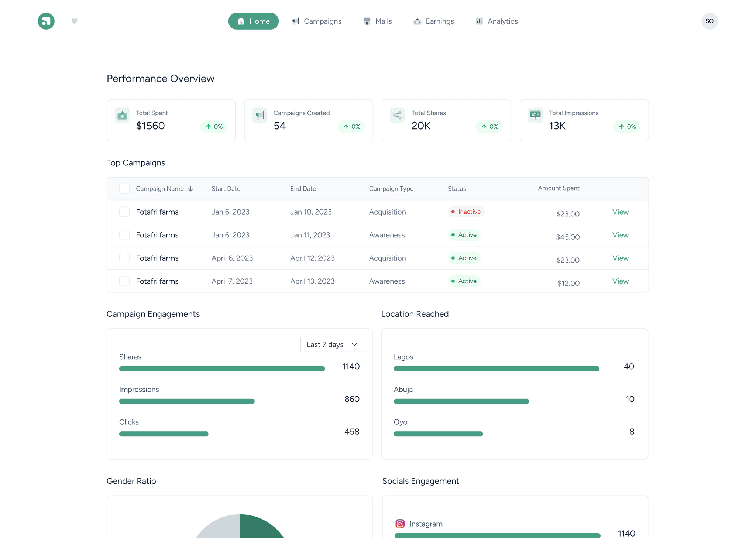The height and width of the screenshot is (538, 756).
Task: Check the box for the April 12, 2023 campaign
Action: pyautogui.click(x=124, y=258)
